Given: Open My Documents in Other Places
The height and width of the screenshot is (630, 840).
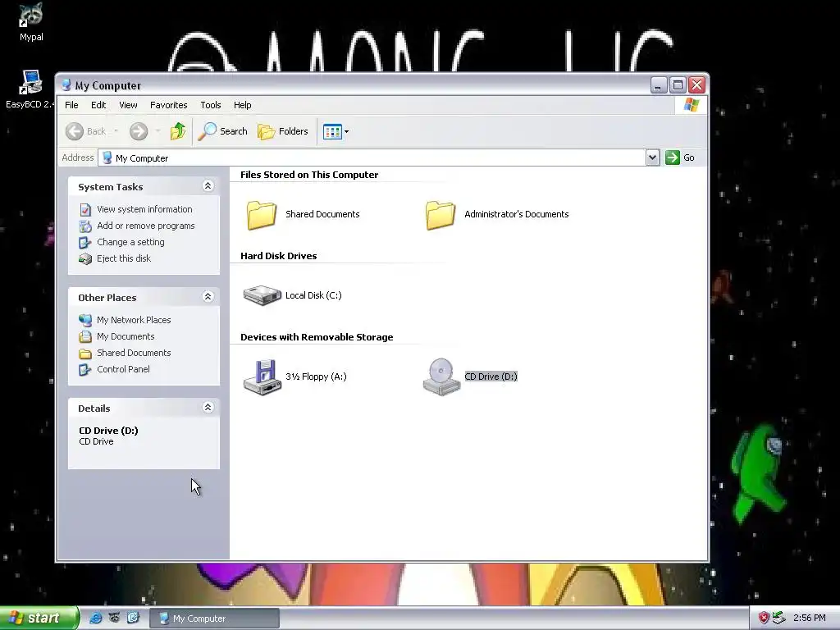Looking at the screenshot, I should point(126,336).
